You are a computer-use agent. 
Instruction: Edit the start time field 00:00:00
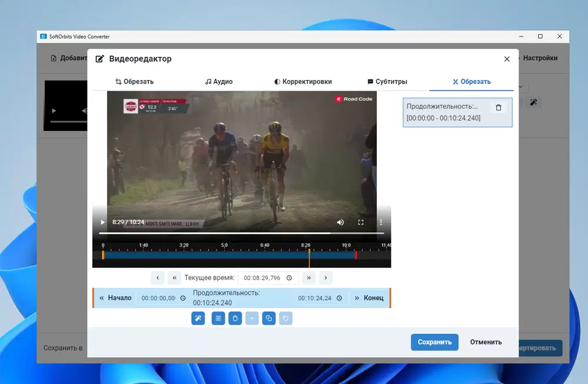[x=158, y=298]
